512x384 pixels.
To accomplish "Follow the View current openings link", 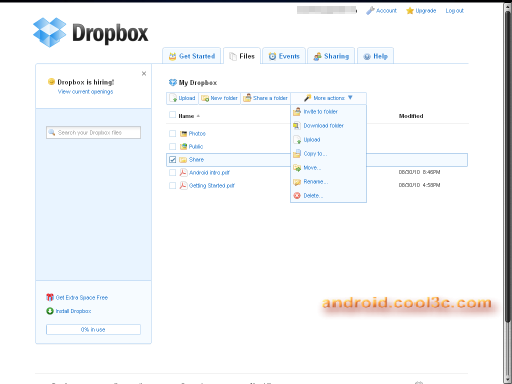I will coord(85,92).
